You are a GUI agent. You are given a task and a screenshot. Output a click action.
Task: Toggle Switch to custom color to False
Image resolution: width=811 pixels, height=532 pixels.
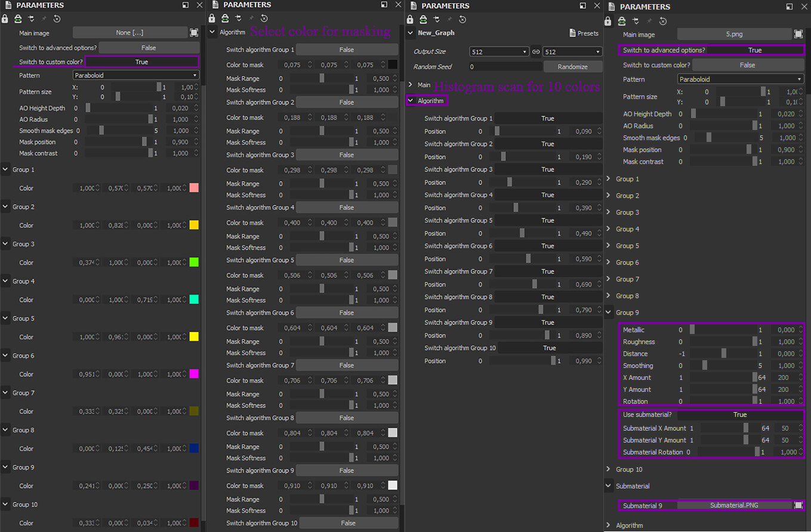140,62
